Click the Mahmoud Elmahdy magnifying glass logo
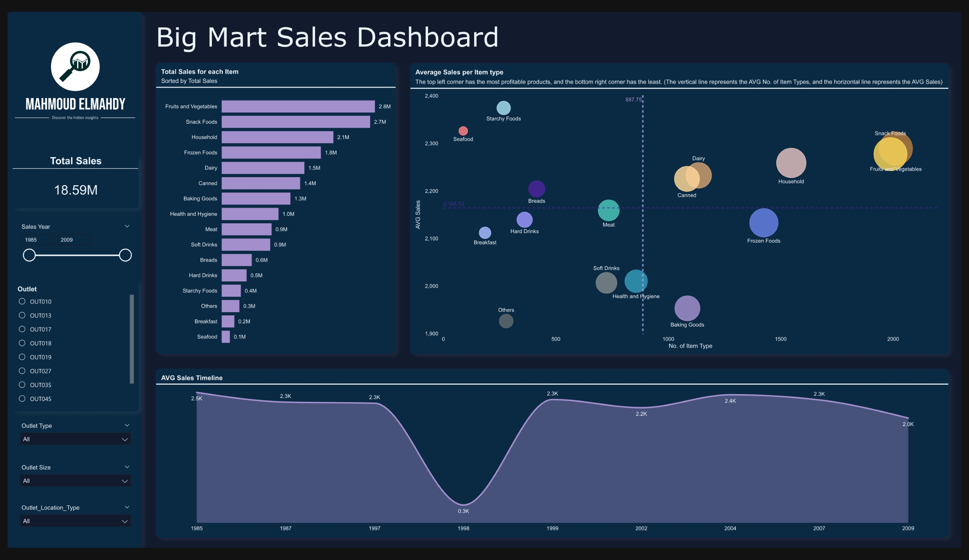Viewport: 969px width, 560px height. tap(75, 67)
